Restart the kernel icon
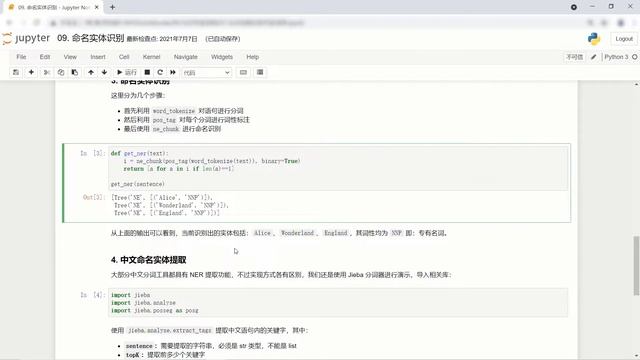 pyautogui.click(x=160, y=72)
